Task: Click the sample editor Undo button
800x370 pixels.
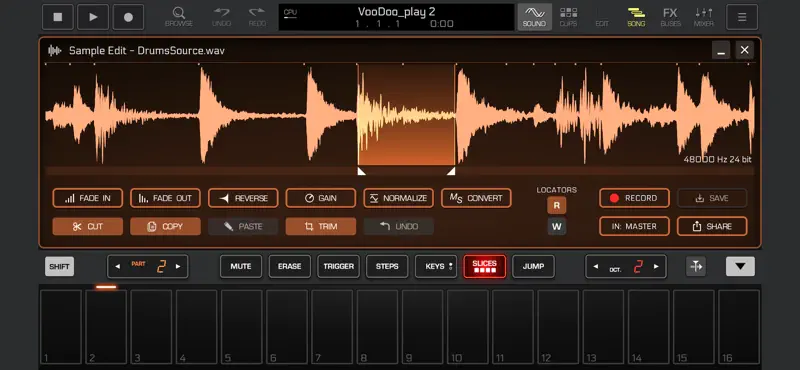Action: tap(398, 227)
